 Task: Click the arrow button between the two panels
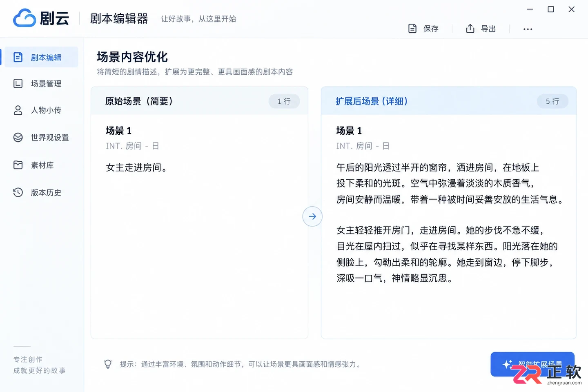pos(312,216)
